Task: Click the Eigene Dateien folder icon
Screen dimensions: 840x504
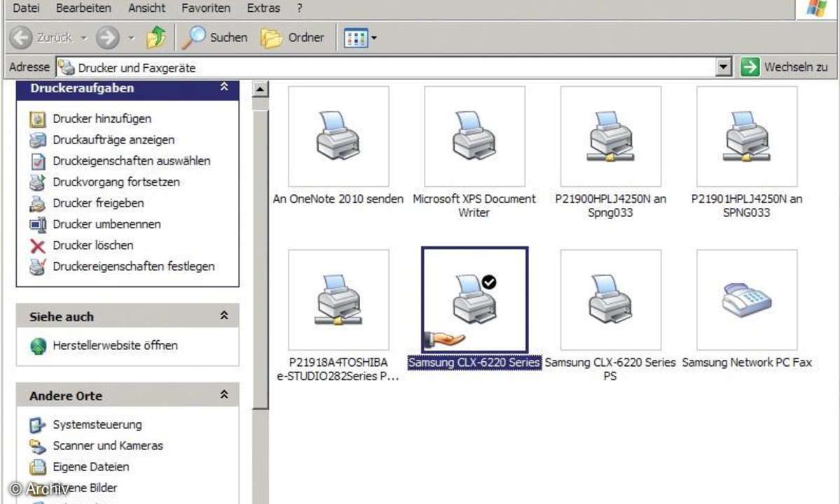Action: [x=38, y=467]
